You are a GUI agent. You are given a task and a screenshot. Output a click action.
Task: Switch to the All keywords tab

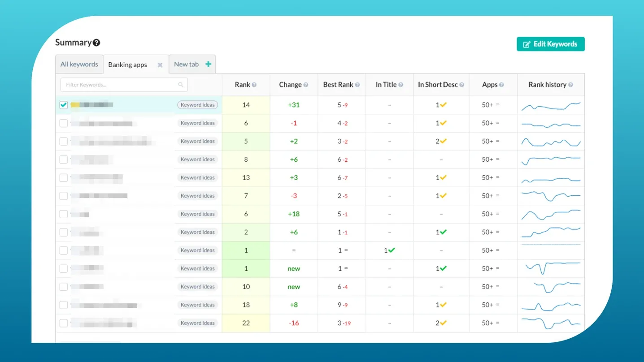[x=79, y=64]
